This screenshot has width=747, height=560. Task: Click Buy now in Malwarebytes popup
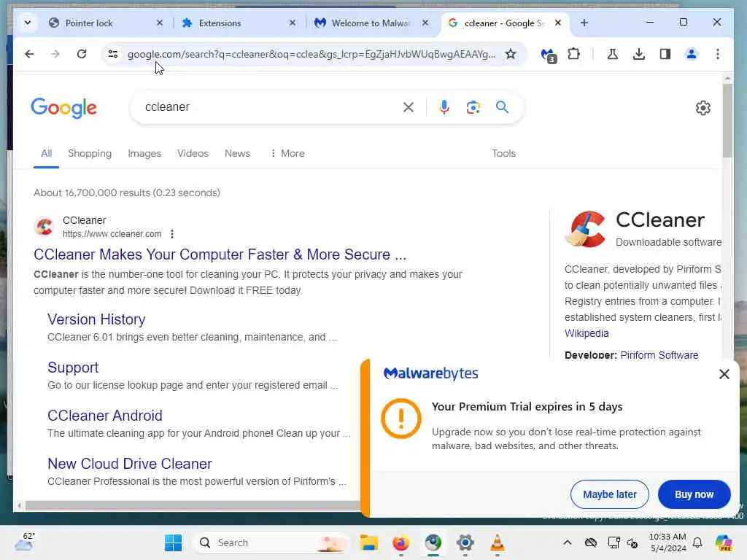click(x=694, y=494)
